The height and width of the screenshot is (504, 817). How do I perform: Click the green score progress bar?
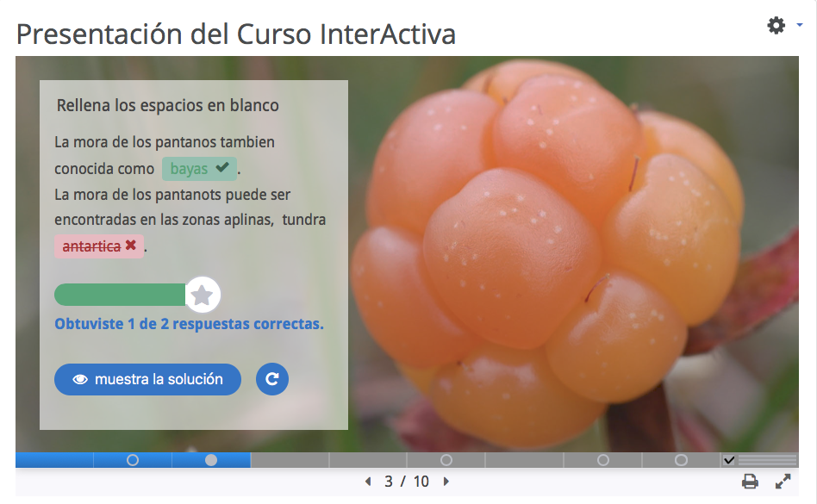point(121,296)
